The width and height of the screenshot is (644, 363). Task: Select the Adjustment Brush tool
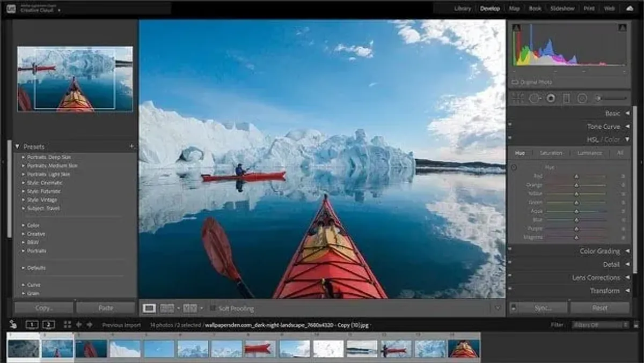click(611, 98)
